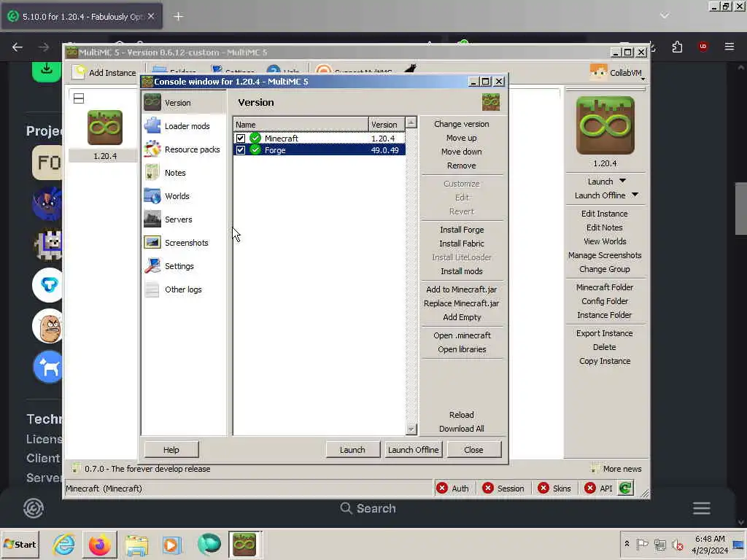Screen dimensions: 747x560
Task: Click the Version column header
Action: point(387,124)
